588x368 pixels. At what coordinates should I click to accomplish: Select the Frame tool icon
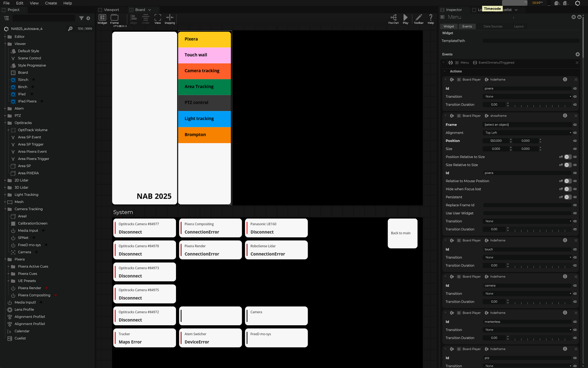(x=114, y=18)
